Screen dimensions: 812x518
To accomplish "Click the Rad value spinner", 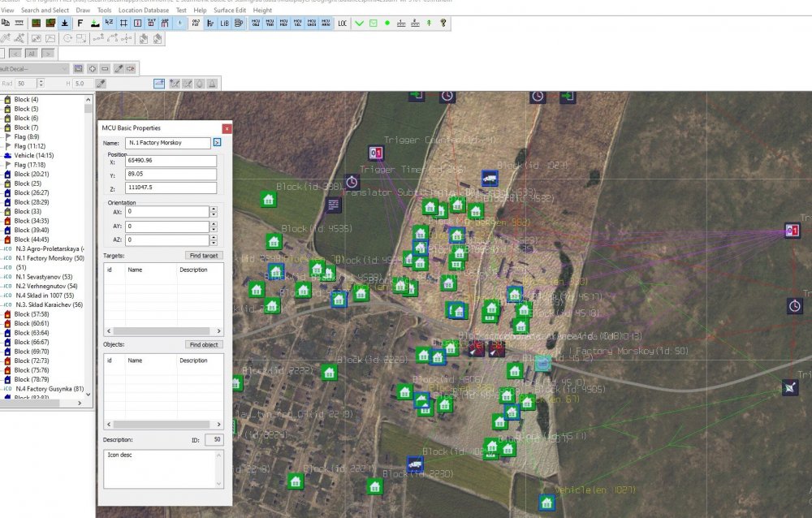I will [41, 84].
